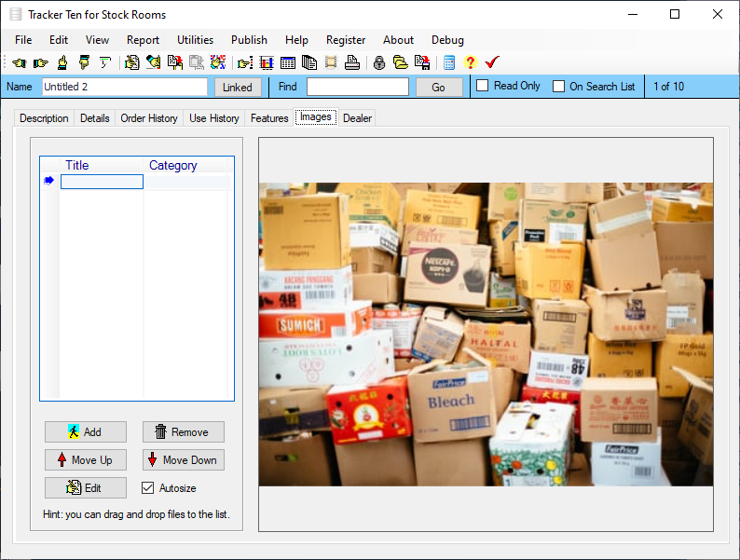Image resolution: width=740 pixels, height=560 pixels.
Task: Click into the Name input field
Action: coord(125,87)
